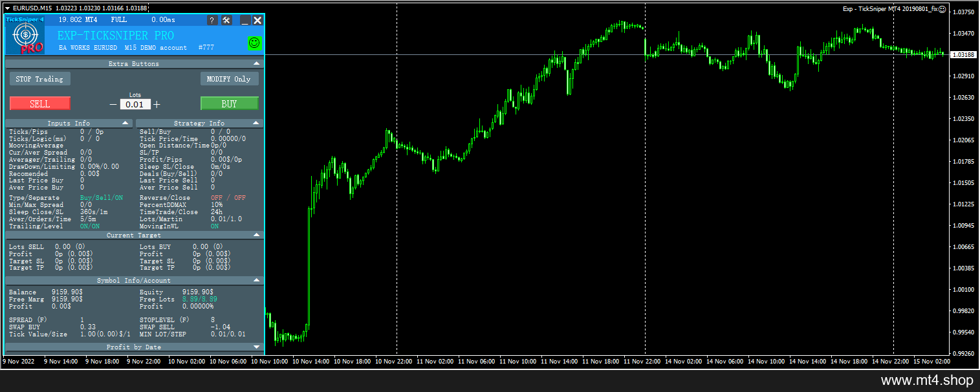Collapse the Strategy Info section
Screen dimensions: 980x392
256,123
